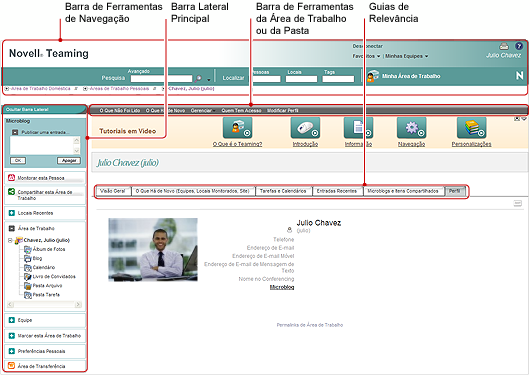Viewport: 530px width, 375px height.
Task: Click the Calendário folder icon
Action: coord(28,268)
